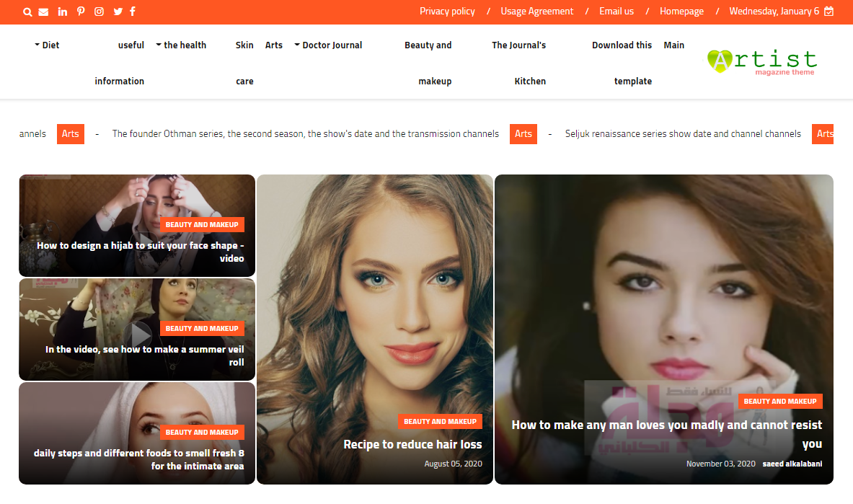Open the useful information menu
This screenshot has width=853, height=504.
tap(120, 63)
